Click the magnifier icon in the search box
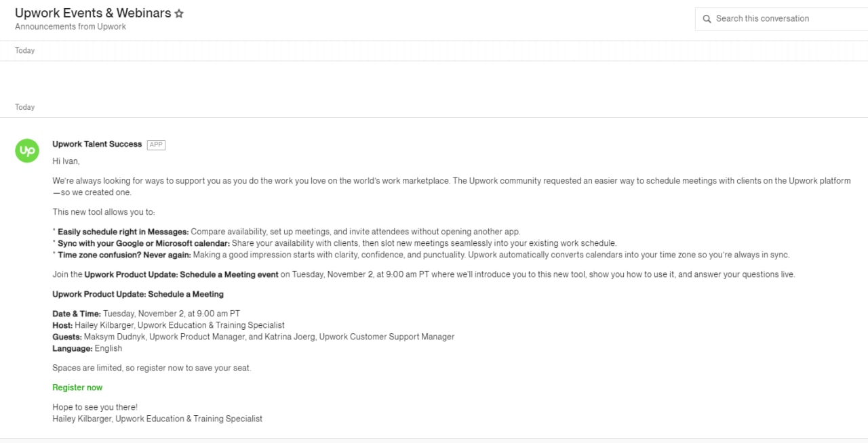868x443 pixels. tap(707, 19)
